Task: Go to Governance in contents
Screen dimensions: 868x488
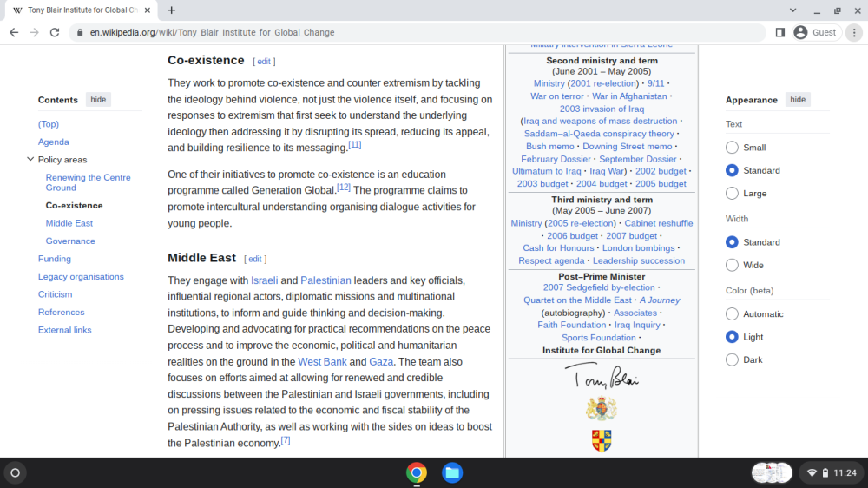Action: (x=70, y=241)
